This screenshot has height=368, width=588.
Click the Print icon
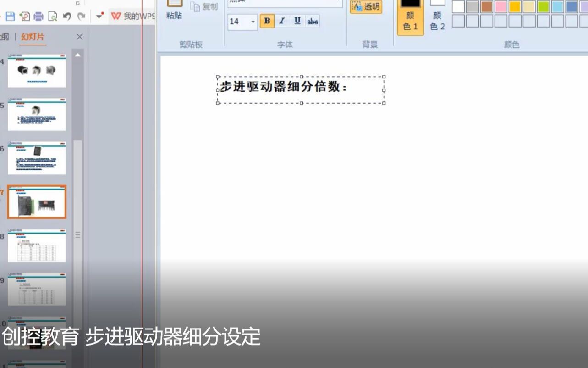[x=38, y=17]
